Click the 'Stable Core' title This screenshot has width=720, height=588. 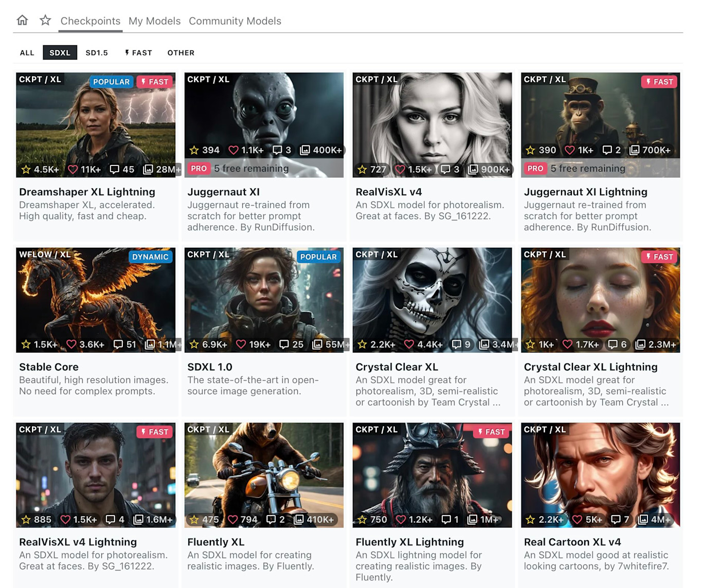coord(49,367)
